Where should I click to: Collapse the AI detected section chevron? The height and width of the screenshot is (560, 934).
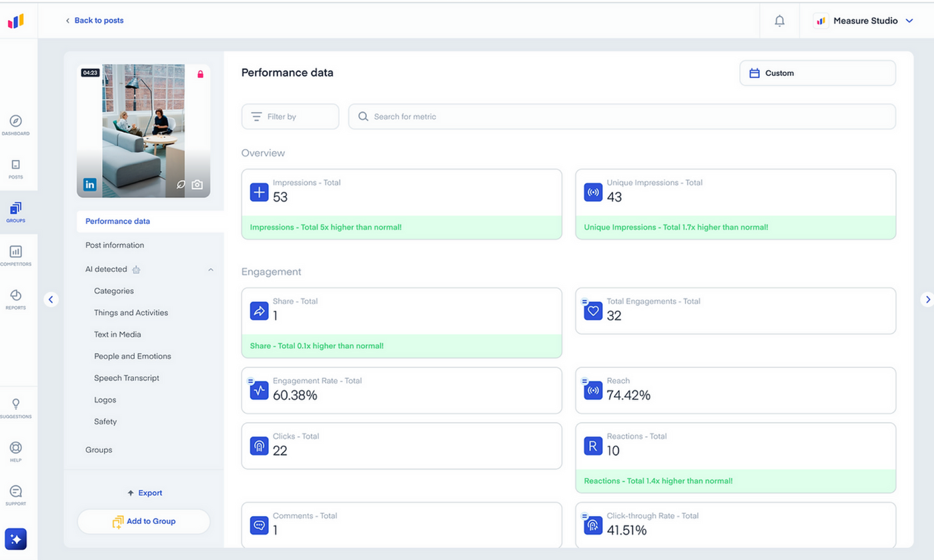point(211,269)
